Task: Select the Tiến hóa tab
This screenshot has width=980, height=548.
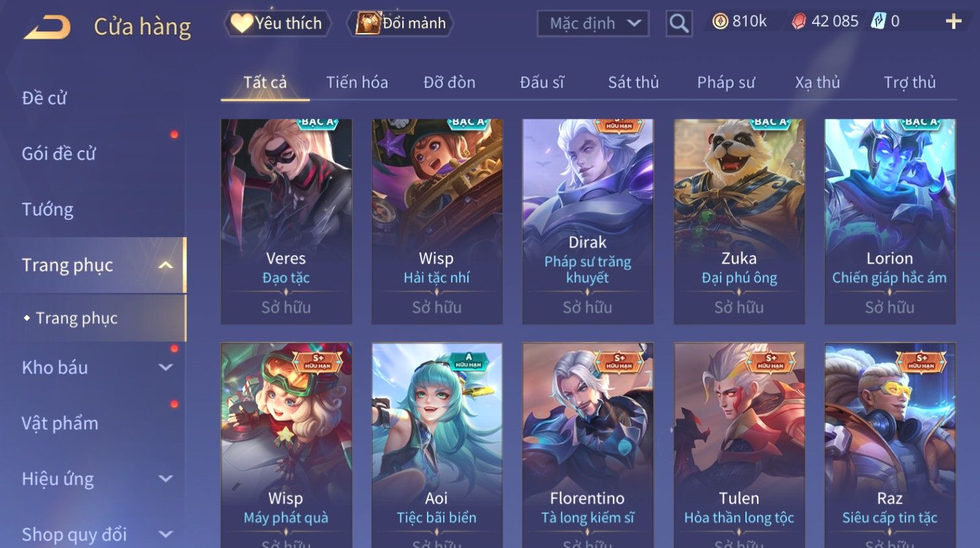Action: [357, 82]
